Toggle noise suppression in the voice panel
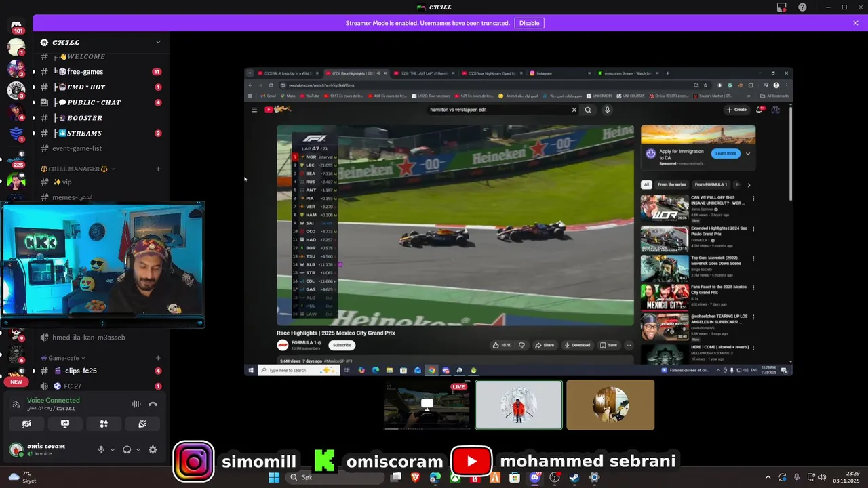868x488 pixels. (x=136, y=404)
